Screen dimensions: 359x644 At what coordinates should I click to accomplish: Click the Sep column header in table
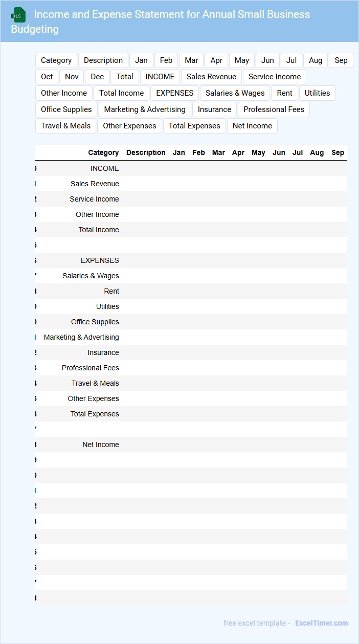[x=338, y=152]
